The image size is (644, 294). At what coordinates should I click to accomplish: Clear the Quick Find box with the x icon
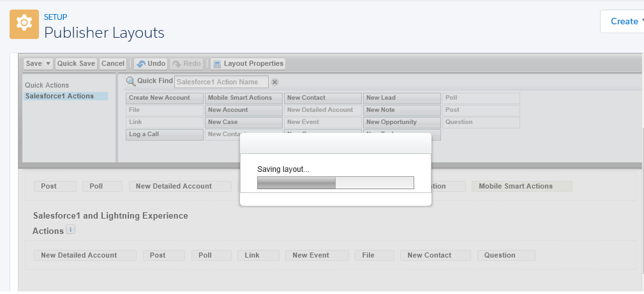274,82
